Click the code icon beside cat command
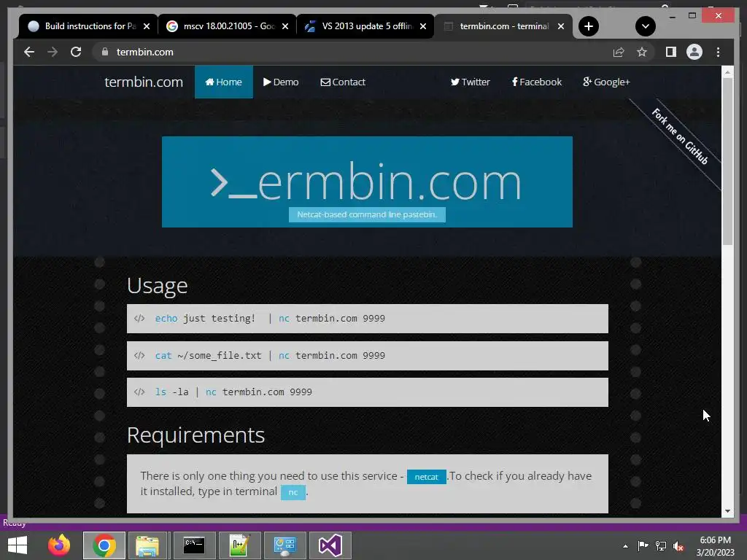The width and height of the screenshot is (747, 560). [139, 356]
